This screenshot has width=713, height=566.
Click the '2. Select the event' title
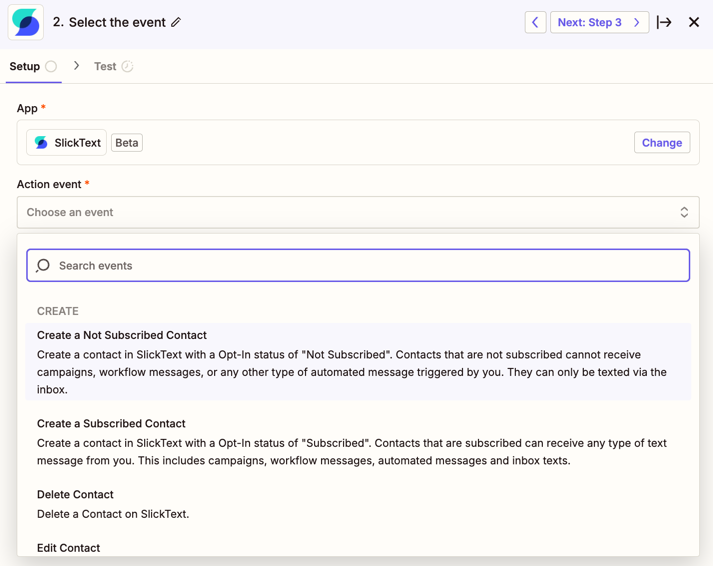109,22
